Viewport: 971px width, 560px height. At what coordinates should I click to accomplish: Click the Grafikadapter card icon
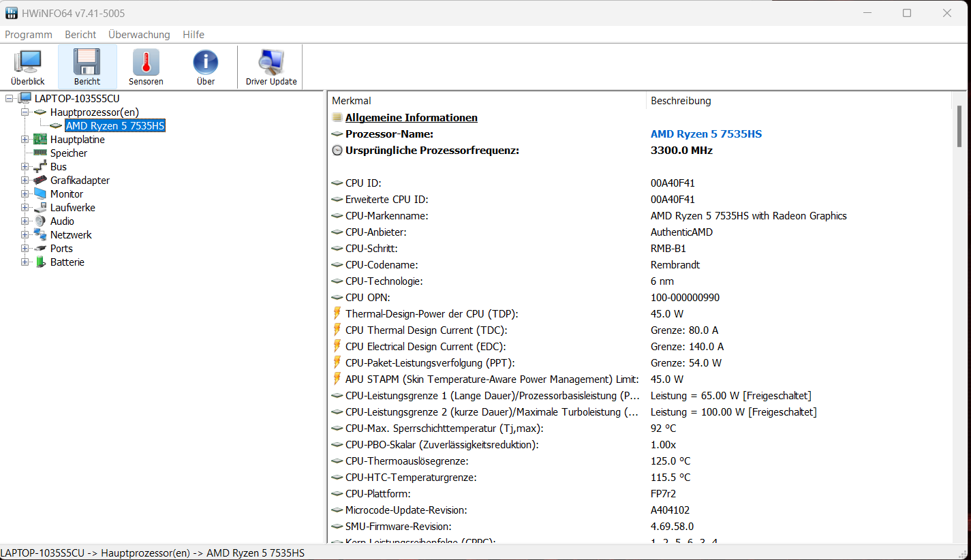click(x=40, y=180)
